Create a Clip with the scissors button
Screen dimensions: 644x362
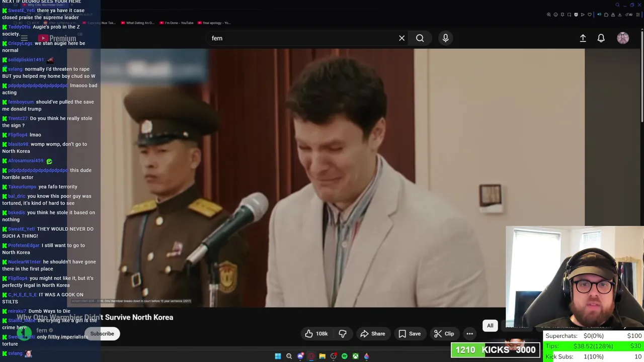click(444, 334)
